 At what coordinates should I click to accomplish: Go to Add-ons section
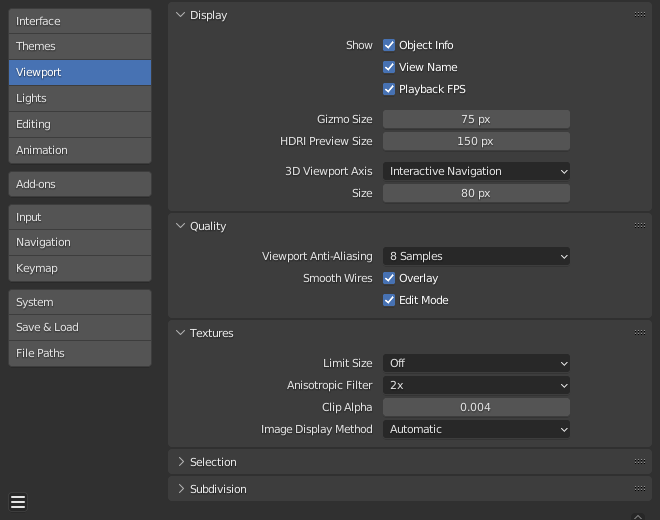click(x=80, y=184)
